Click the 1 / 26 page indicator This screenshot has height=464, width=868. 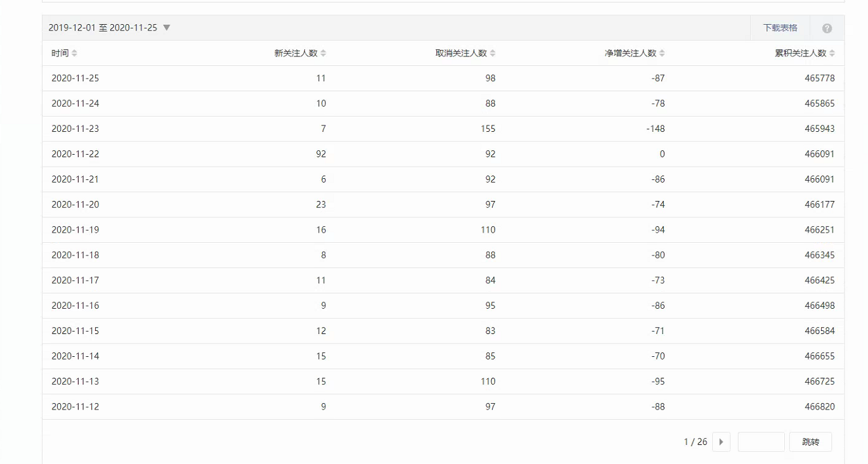[x=695, y=442]
